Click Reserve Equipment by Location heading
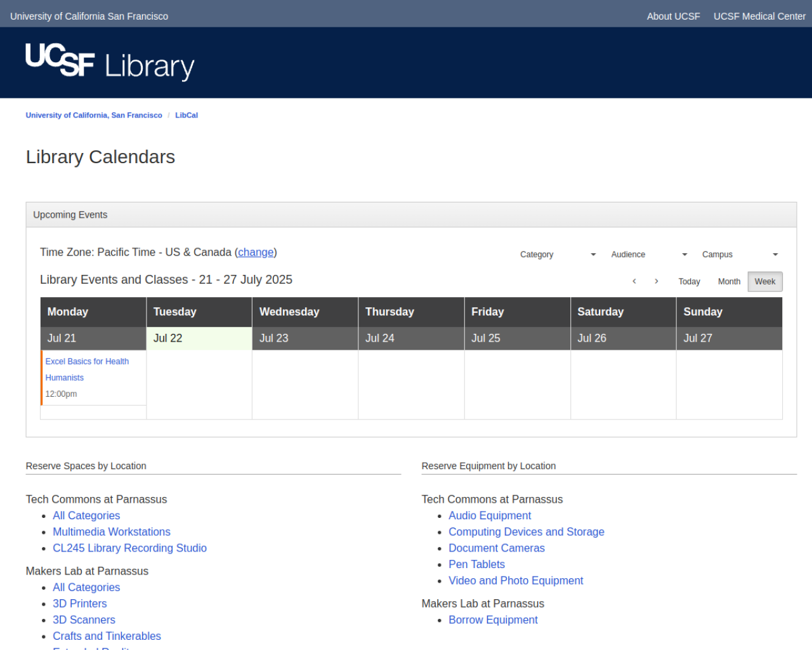812x650 pixels. click(x=488, y=466)
